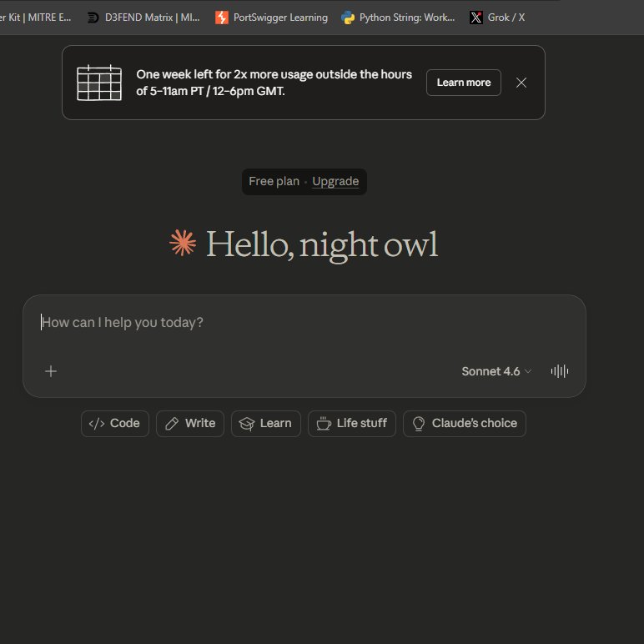644x644 pixels.
Task: Click the banner text about 2x more usage
Action: (274, 83)
